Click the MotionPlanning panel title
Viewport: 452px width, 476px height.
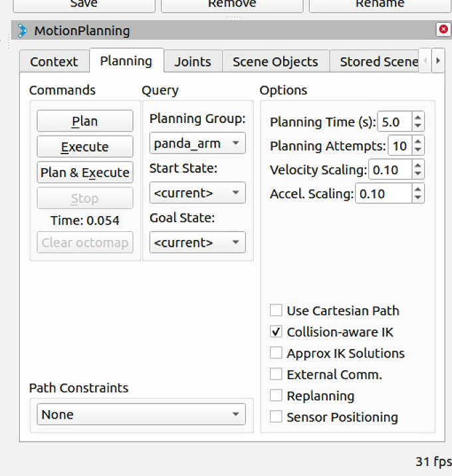tap(82, 31)
